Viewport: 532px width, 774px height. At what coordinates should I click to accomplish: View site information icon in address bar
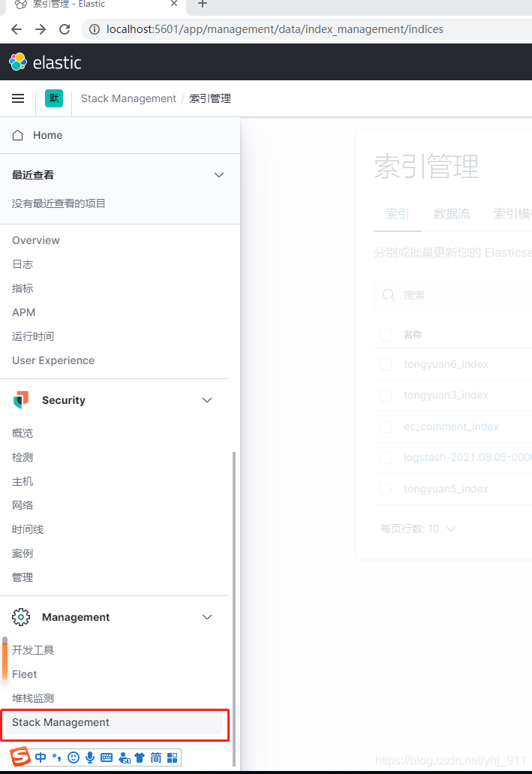pos(95,29)
